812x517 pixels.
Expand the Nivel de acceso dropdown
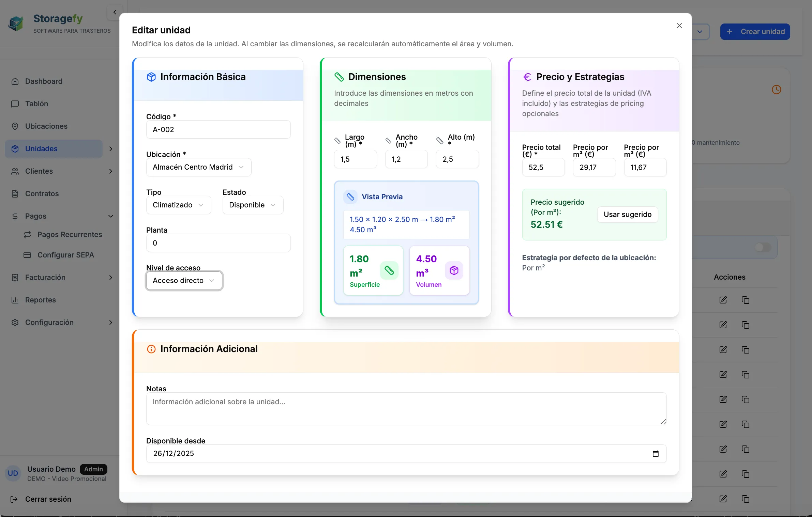pos(184,281)
